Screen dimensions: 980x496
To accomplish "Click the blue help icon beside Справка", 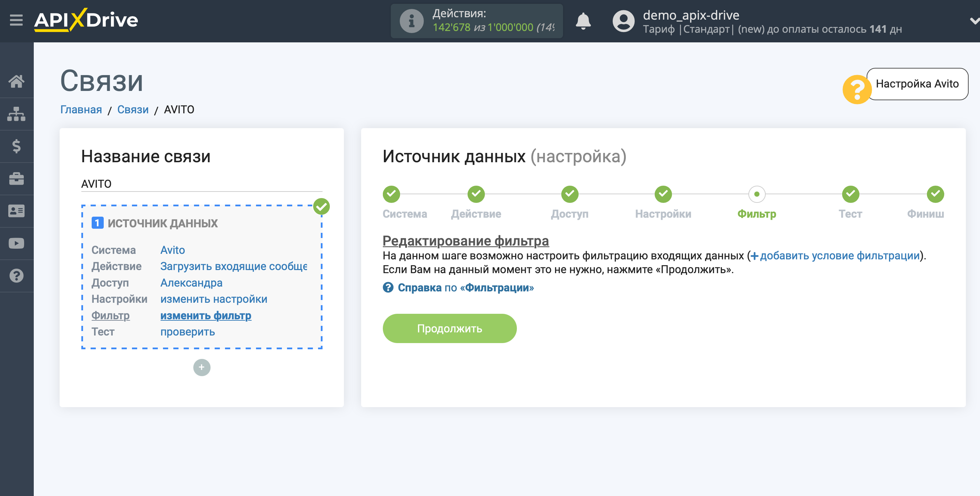I will [388, 288].
